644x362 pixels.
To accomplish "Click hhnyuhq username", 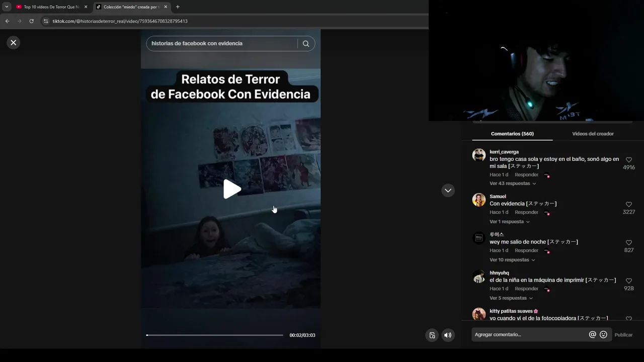I will [499, 273].
